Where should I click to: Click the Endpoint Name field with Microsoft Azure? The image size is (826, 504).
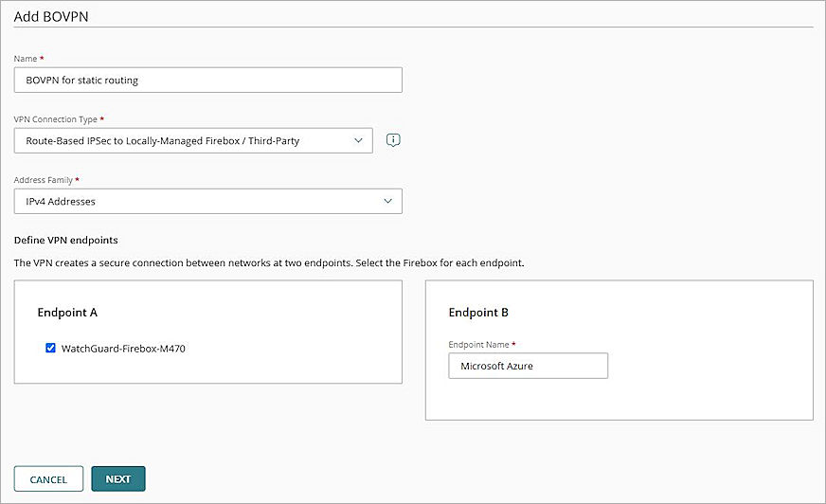click(x=528, y=366)
